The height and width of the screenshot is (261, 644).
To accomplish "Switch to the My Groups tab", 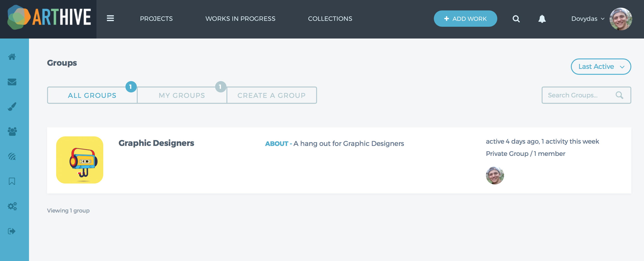I will coord(182,95).
